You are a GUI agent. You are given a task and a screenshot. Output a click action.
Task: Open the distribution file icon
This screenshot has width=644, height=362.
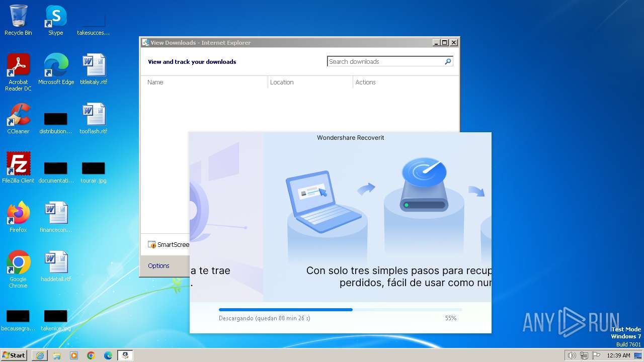click(56, 123)
